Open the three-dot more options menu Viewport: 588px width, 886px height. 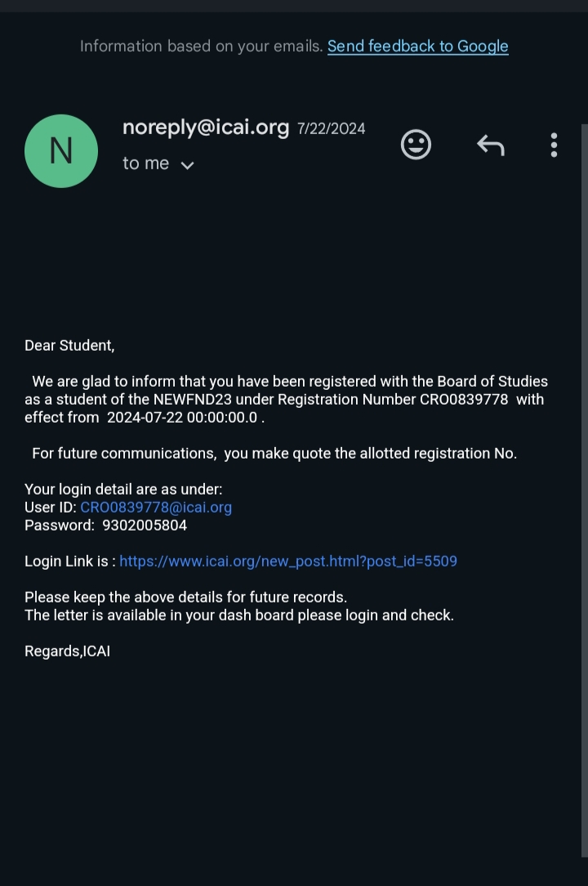coord(554,145)
